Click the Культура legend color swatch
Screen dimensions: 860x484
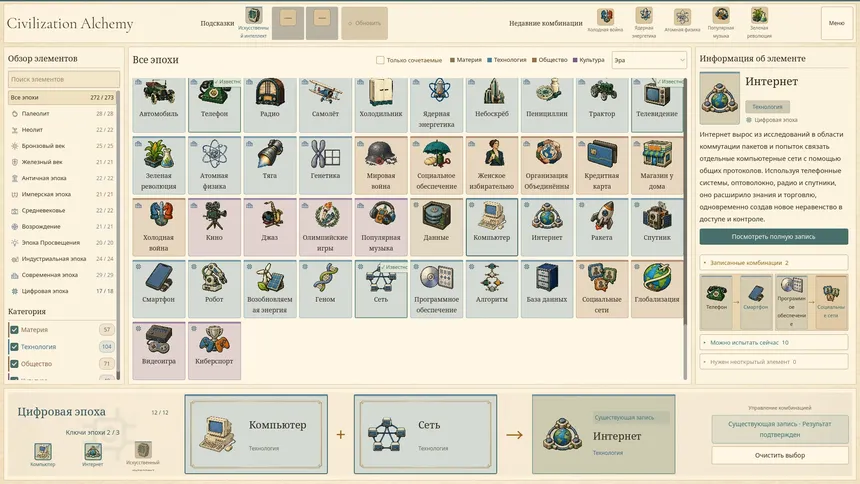point(575,60)
